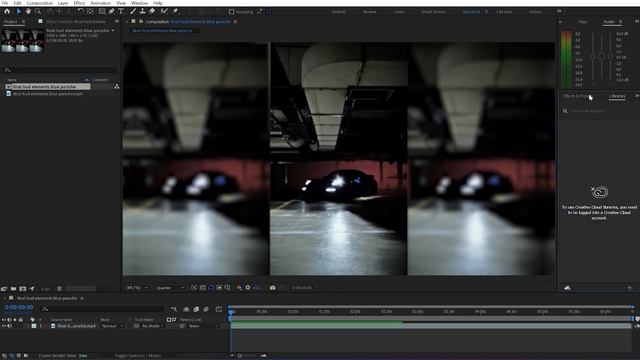Viewport: 640px width, 360px height.
Task: Switch to the Align panel tab
Action: pyautogui.click(x=582, y=22)
